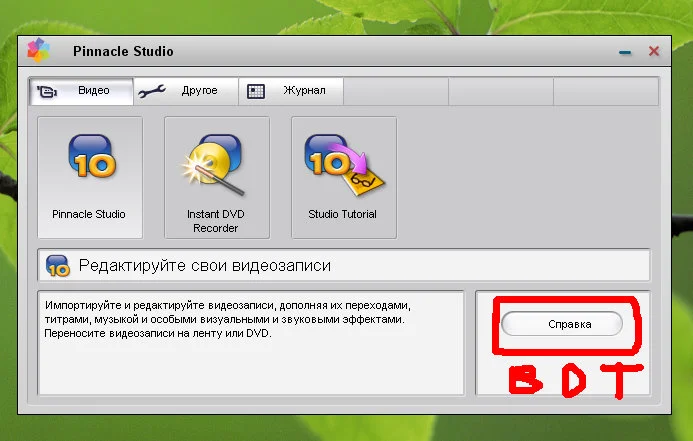Click the Справка button
This screenshot has height=441, width=693.
coord(562,324)
